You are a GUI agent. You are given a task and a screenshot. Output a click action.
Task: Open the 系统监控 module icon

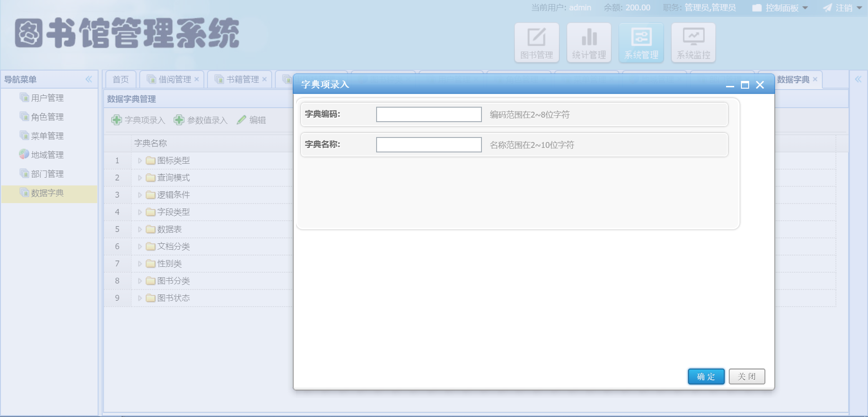(x=693, y=42)
